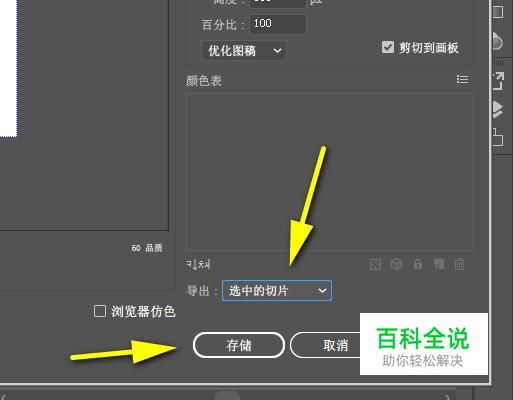Open the 优化图稿 dropdown

(244, 51)
